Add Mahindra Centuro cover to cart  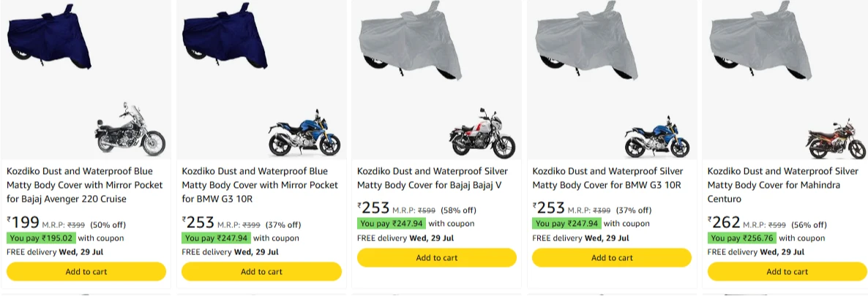click(x=787, y=272)
